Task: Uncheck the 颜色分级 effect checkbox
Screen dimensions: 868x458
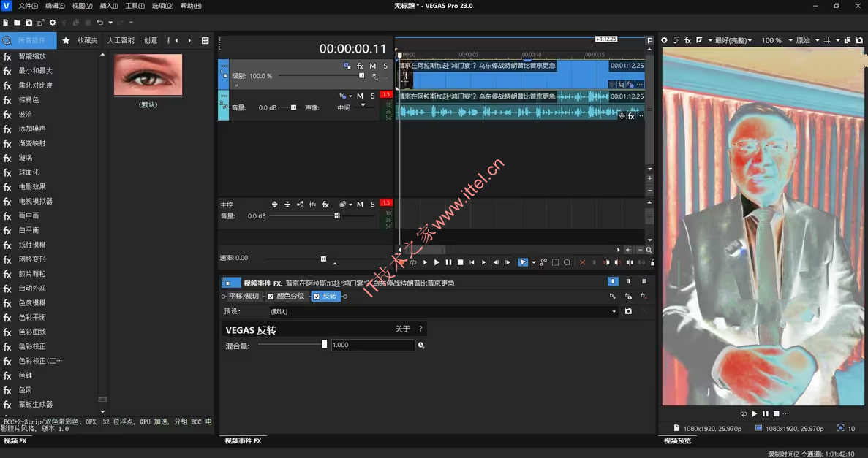Action: coord(271,297)
